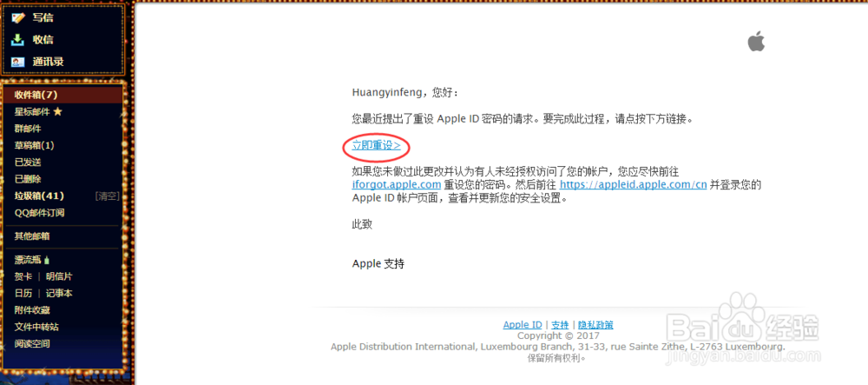Open the 垃圾箱(41) spam folder
This screenshot has height=385, width=868.
tap(39, 196)
